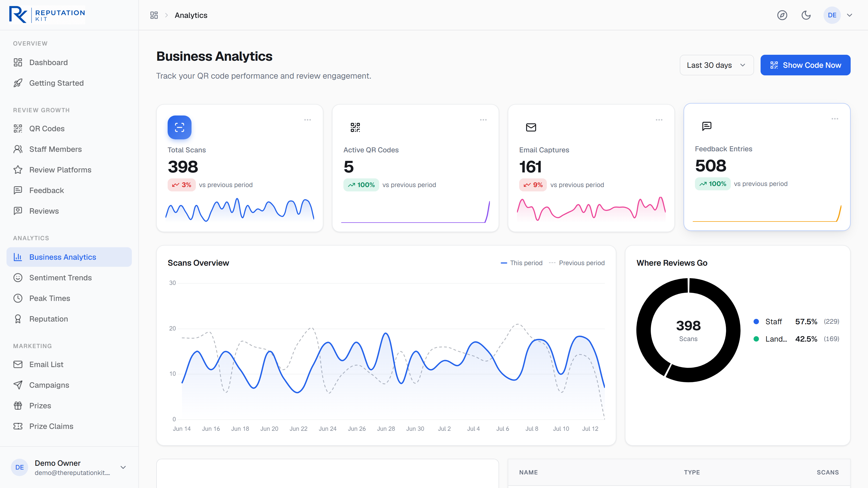The image size is (868, 488).
Task: Open Staff Members page
Action: (69, 149)
